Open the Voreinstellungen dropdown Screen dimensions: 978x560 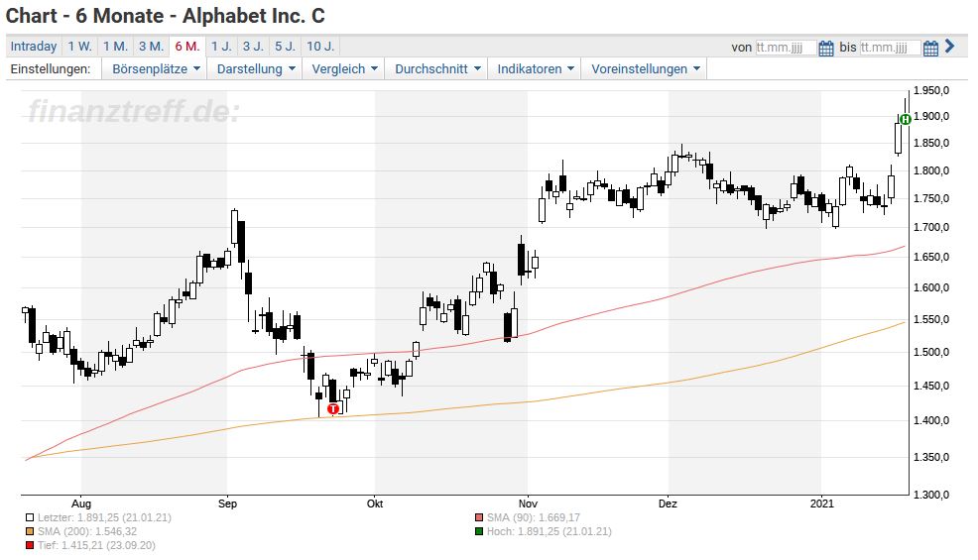pos(645,69)
